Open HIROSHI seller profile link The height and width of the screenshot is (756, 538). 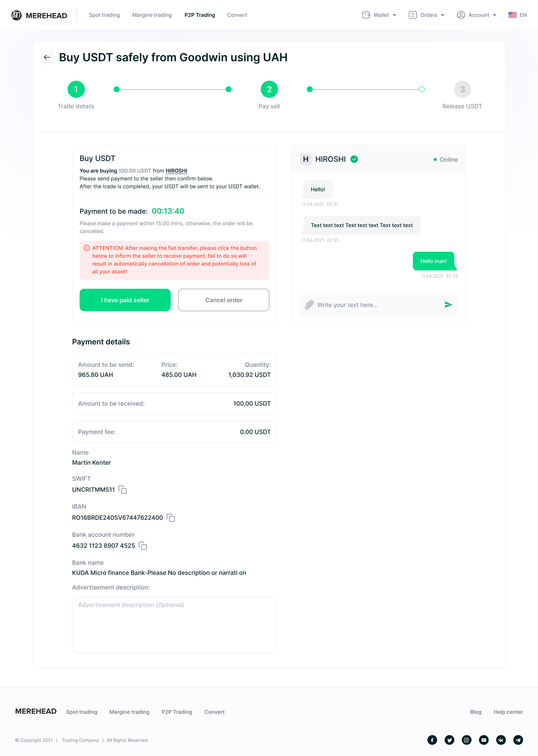click(176, 171)
